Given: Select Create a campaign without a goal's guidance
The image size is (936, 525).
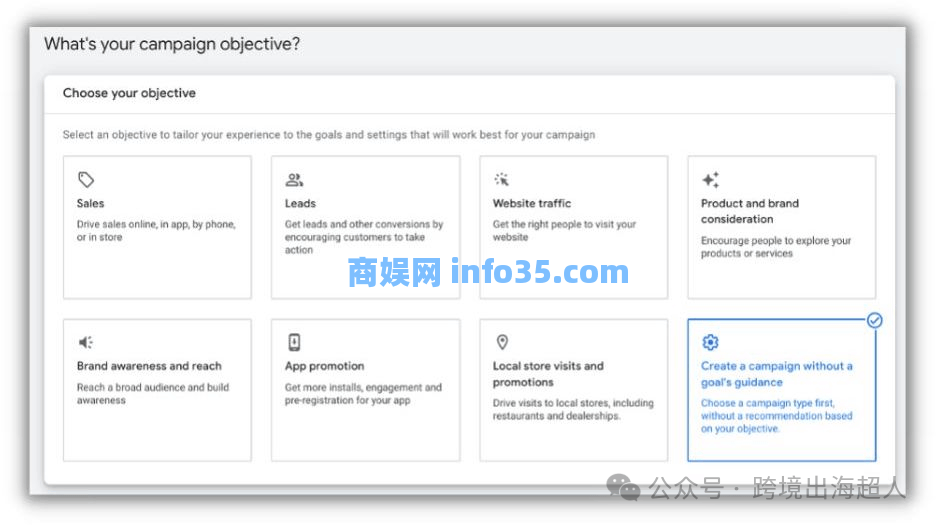Looking at the screenshot, I should [x=777, y=374].
